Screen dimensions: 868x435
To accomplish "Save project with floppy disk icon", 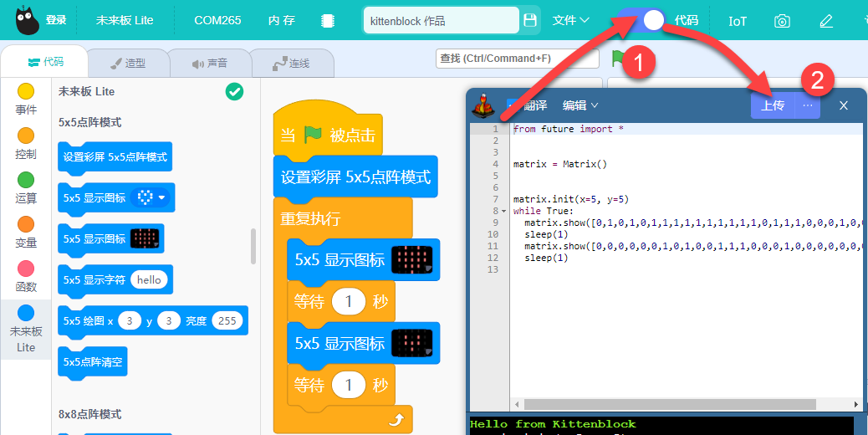I will click(530, 20).
